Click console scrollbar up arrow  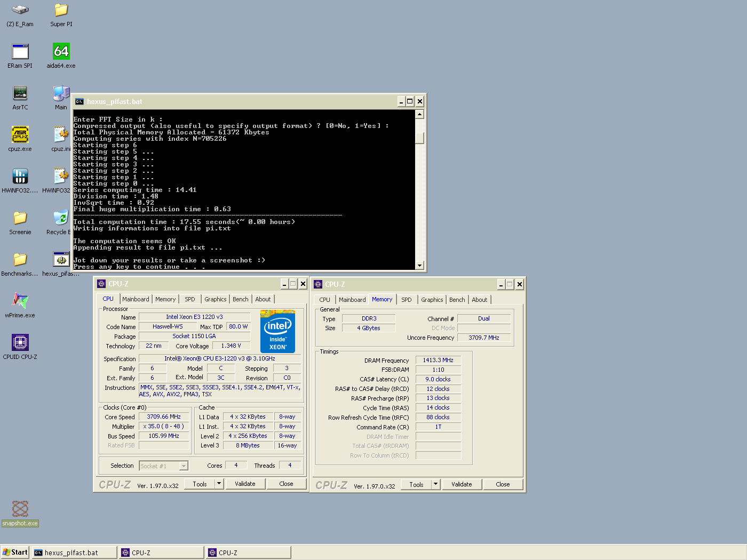point(419,114)
